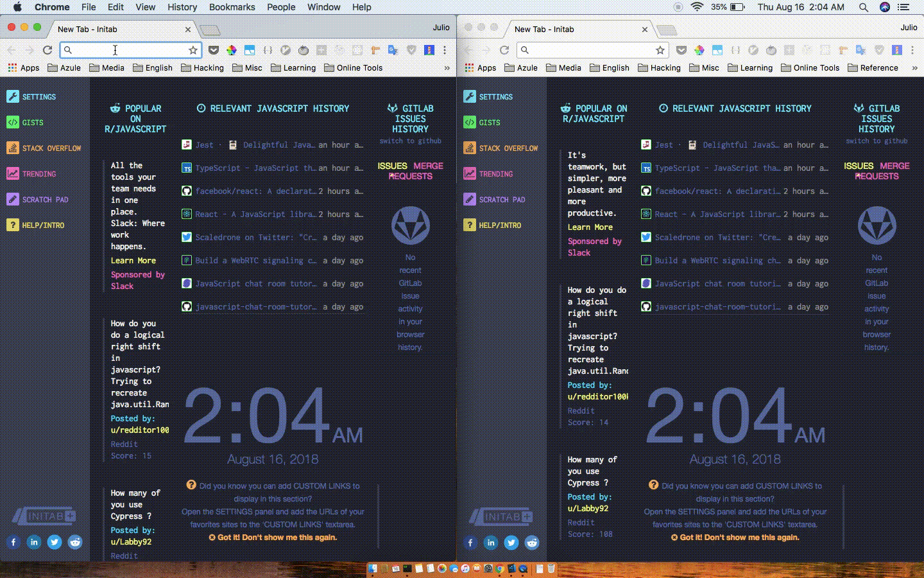Viewport: 924px width, 578px height.
Task: Click Google Translate extension icon in left window
Action: (x=393, y=50)
